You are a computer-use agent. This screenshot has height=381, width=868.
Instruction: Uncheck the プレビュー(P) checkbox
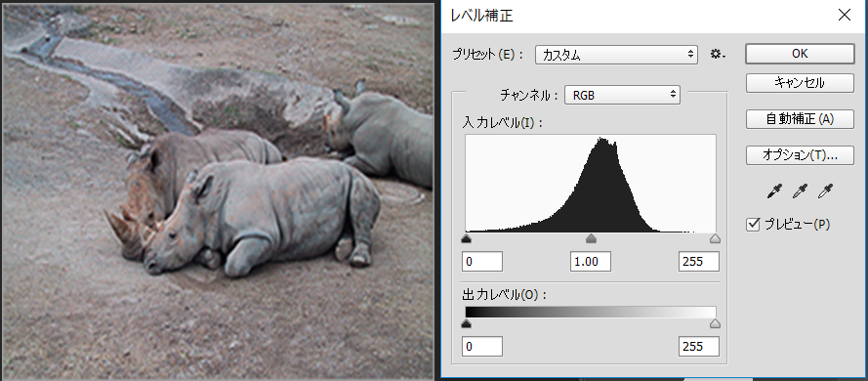(x=753, y=225)
